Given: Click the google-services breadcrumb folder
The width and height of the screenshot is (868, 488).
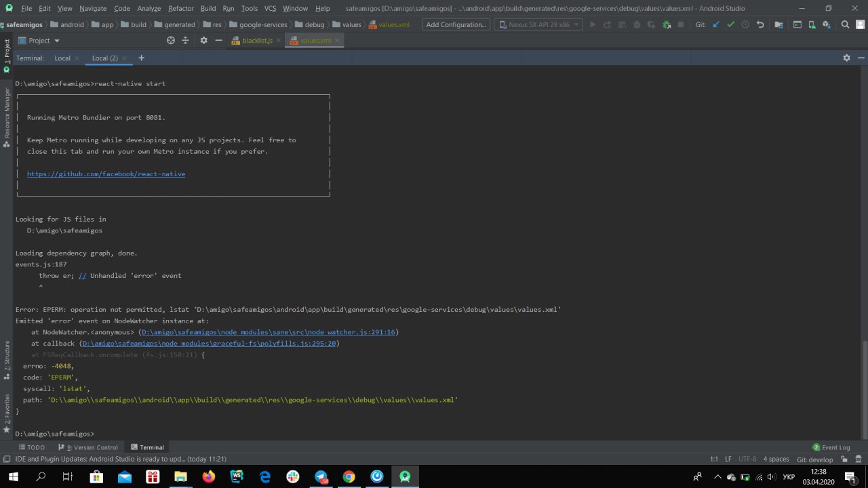Looking at the screenshot, I should pyautogui.click(x=258, y=24).
